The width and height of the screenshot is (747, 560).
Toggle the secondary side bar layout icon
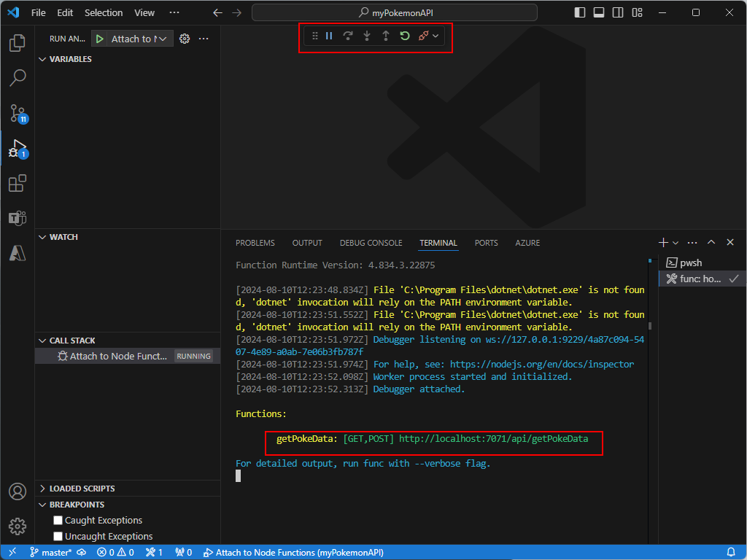coord(618,13)
